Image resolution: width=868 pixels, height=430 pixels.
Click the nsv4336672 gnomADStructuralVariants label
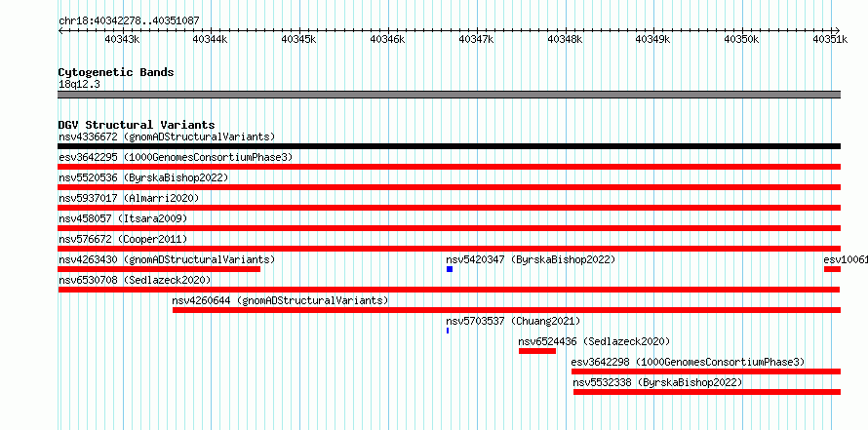pos(167,137)
